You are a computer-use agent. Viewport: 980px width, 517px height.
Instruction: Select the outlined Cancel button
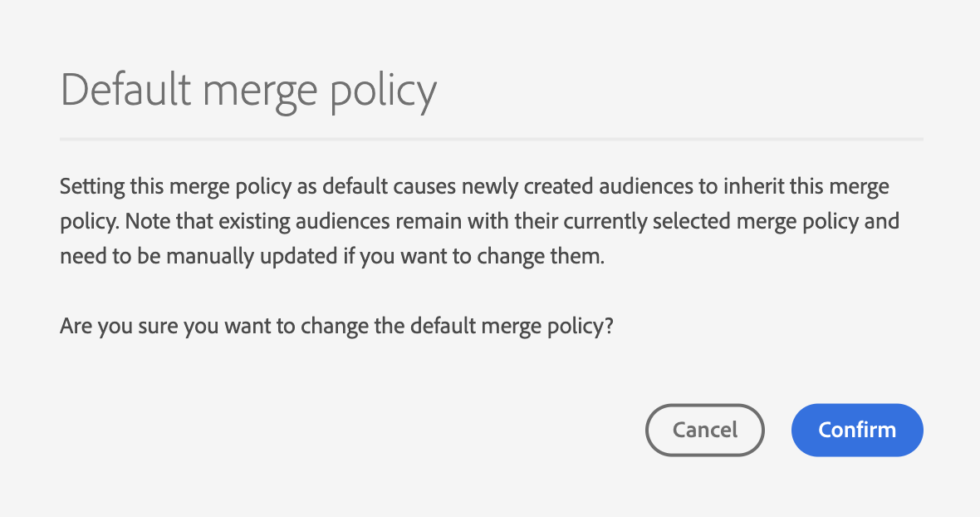coord(704,430)
